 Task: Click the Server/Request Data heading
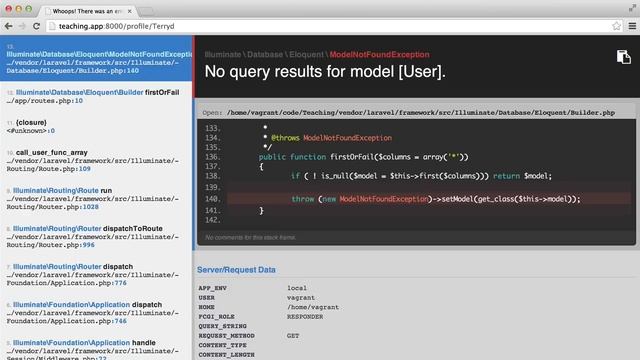coord(236,270)
